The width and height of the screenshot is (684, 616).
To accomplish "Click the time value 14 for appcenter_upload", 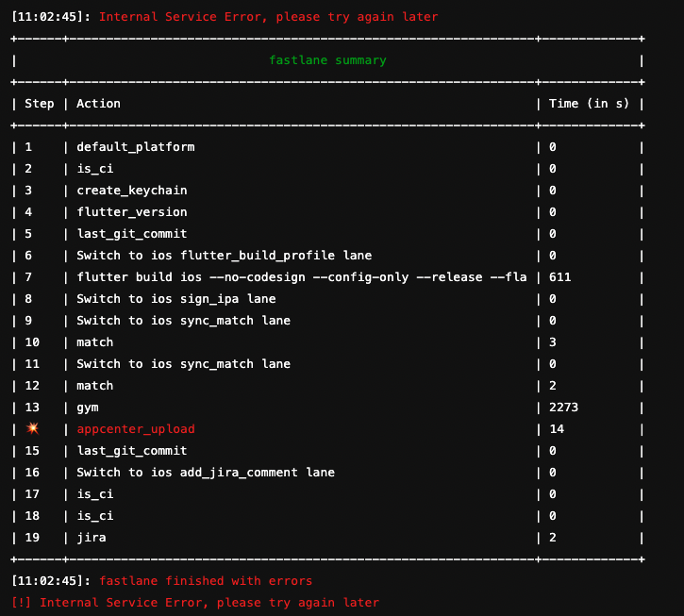I will [557, 429].
